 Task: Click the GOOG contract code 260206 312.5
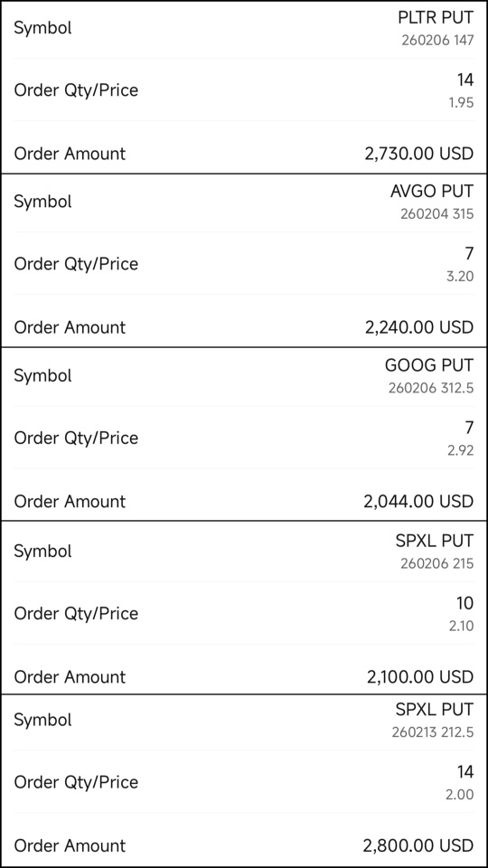point(431,388)
